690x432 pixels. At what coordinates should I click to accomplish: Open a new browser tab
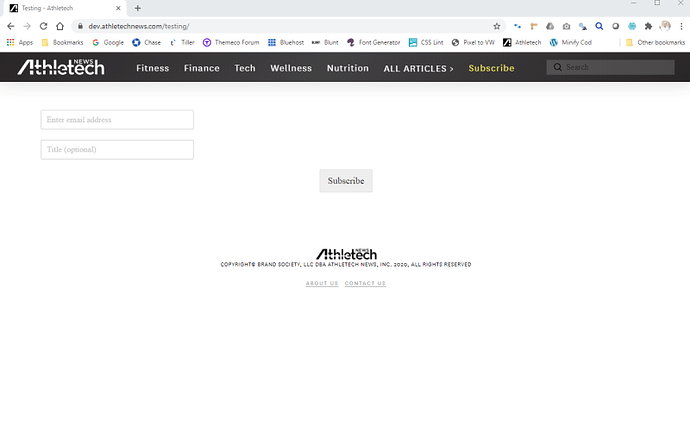pos(138,8)
